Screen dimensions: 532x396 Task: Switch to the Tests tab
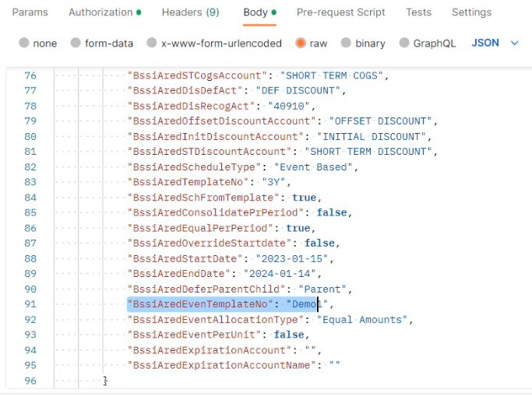coord(419,12)
